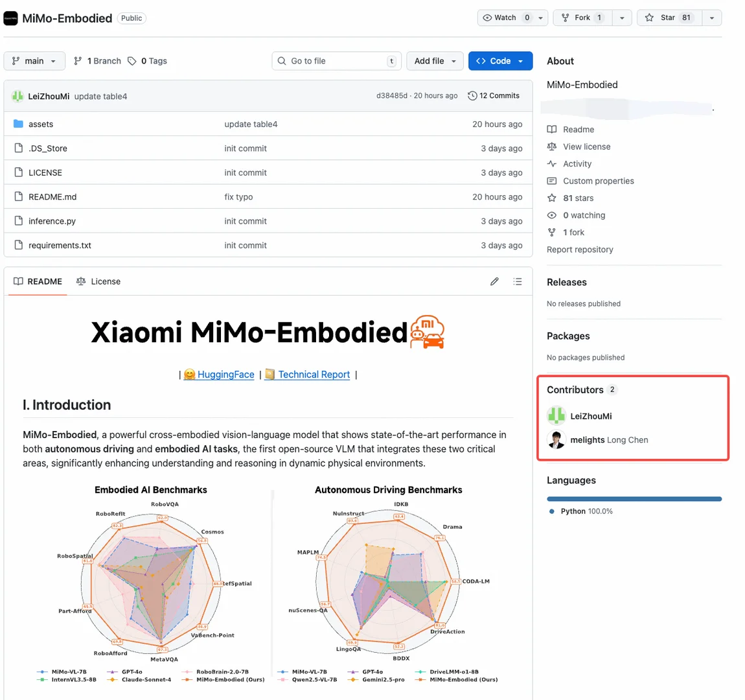
Task: Open the assets folder icon
Action: (19, 124)
